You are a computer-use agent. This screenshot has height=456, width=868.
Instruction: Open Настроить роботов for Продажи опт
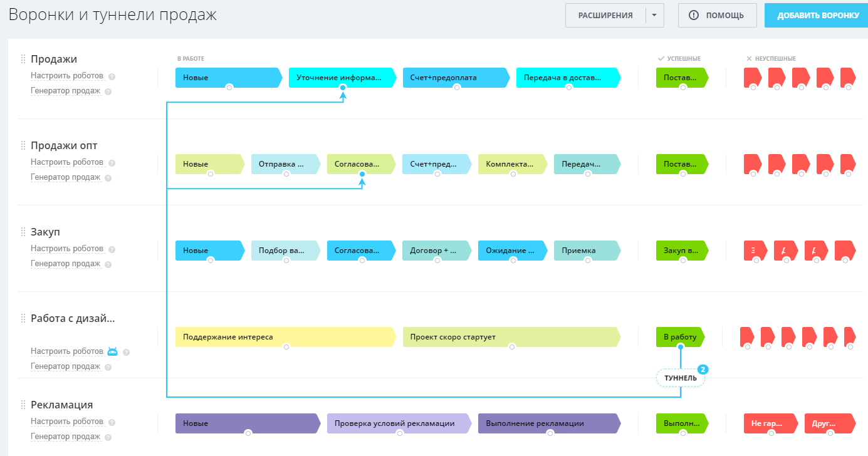67,162
